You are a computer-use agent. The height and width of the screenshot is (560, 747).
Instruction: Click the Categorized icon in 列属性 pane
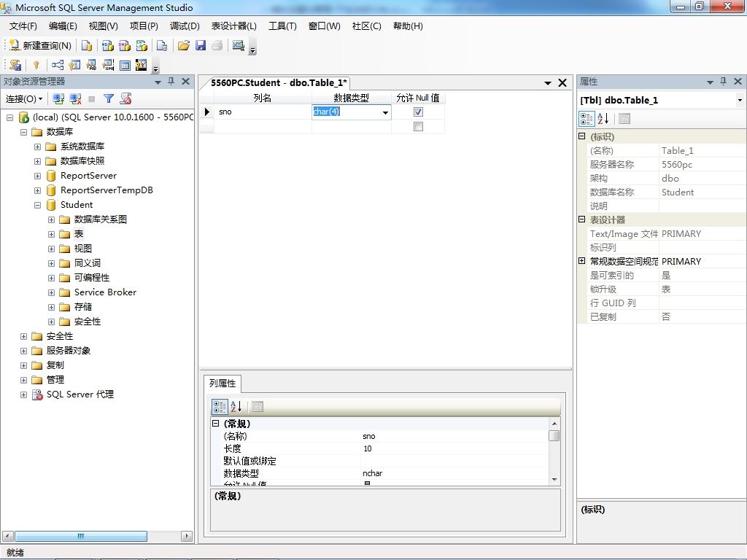[x=220, y=407]
